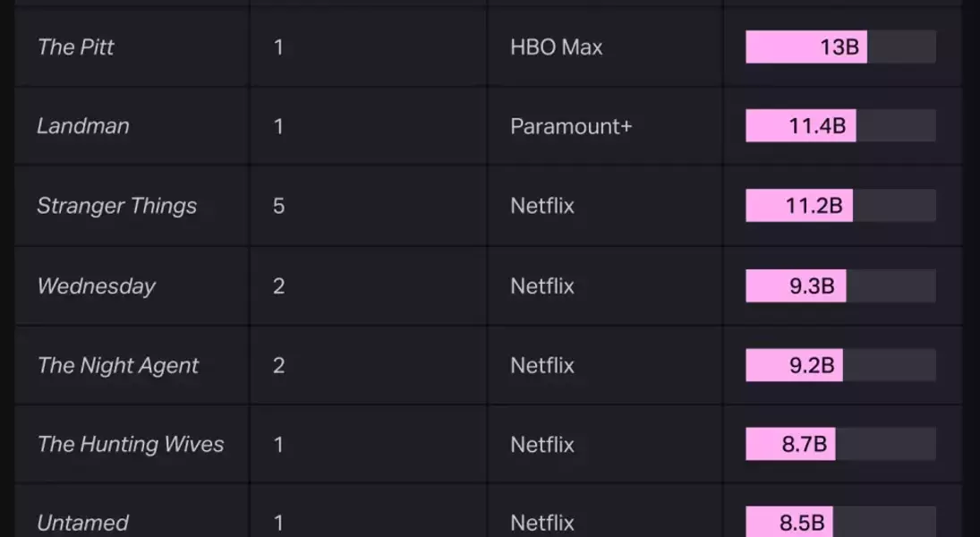Select season 2 in The Night Agent row

pyautogui.click(x=278, y=365)
